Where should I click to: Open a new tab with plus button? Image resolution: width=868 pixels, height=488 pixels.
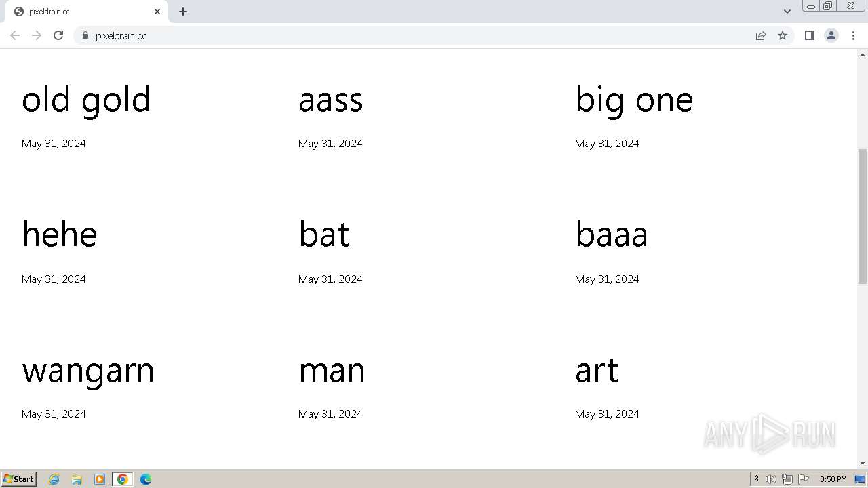pyautogui.click(x=183, y=12)
